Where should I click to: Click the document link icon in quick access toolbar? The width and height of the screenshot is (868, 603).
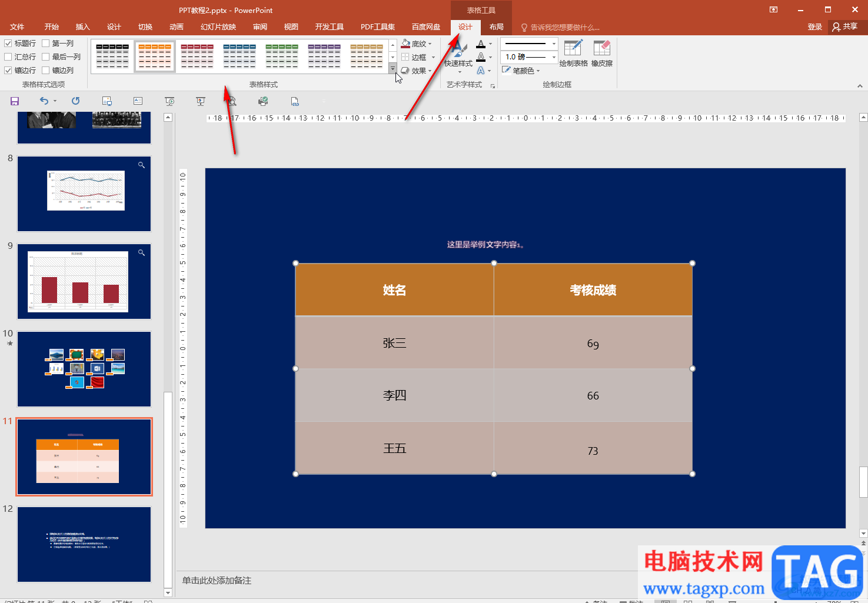coord(295,101)
